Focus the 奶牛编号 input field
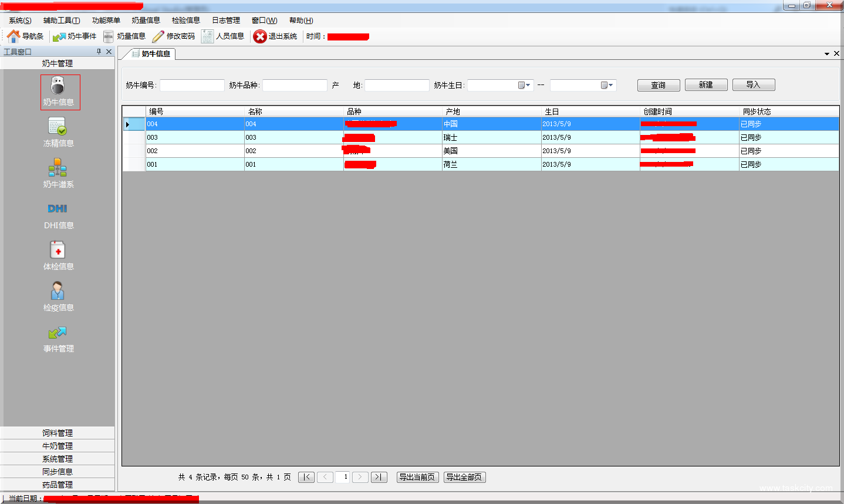The height and width of the screenshot is (504, 844). 192,85
